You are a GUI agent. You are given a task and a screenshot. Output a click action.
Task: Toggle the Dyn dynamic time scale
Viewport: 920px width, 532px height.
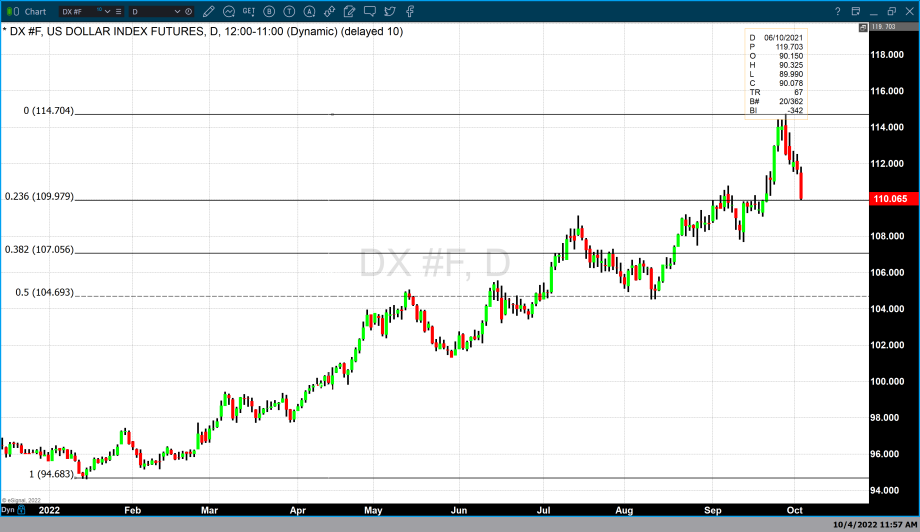tap(8, 510)
